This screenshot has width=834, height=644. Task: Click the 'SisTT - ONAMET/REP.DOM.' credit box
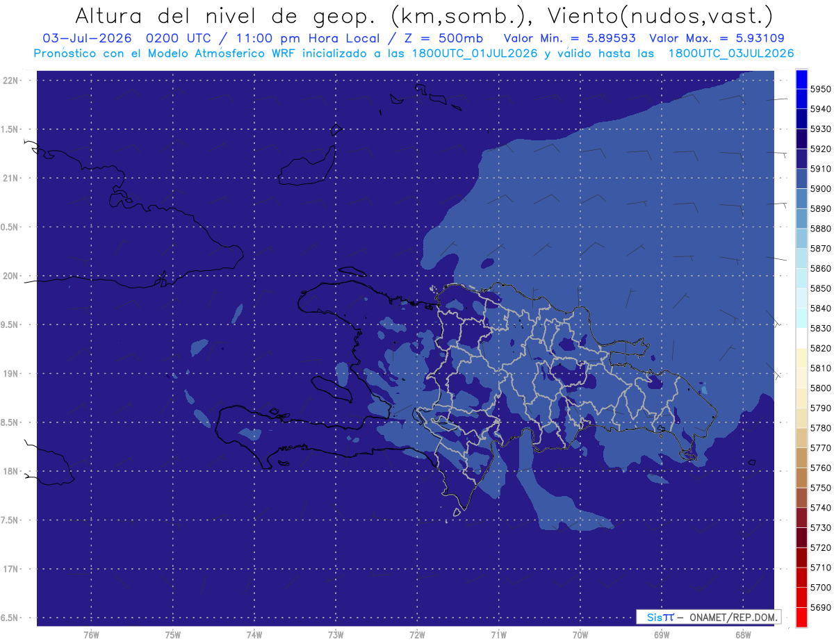708,617
